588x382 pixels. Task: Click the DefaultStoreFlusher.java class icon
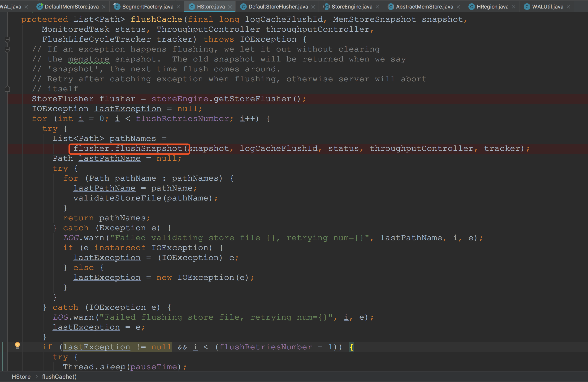[243, 7]
